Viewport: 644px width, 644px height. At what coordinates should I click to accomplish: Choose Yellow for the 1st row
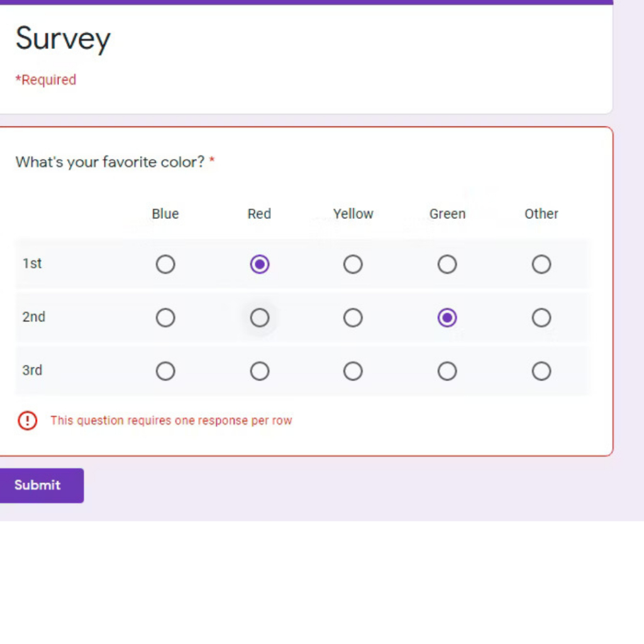click(x=353, y=264)
